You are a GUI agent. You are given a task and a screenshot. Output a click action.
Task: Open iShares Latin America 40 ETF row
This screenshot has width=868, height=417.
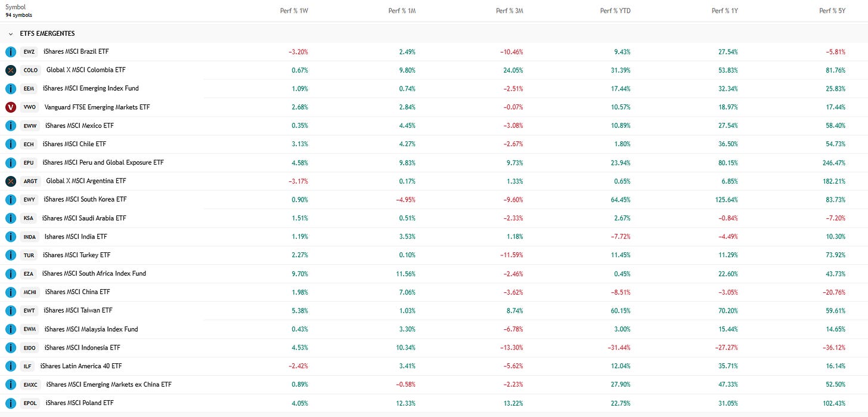[x=434, y=366]
